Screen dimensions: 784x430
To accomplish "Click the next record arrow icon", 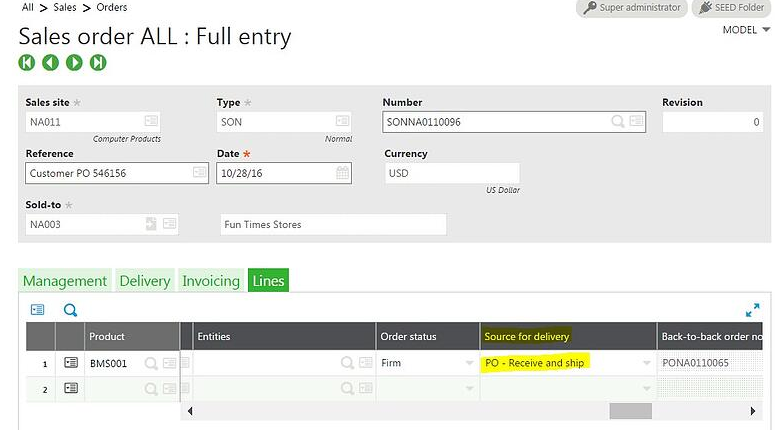I will pos(74,63).
